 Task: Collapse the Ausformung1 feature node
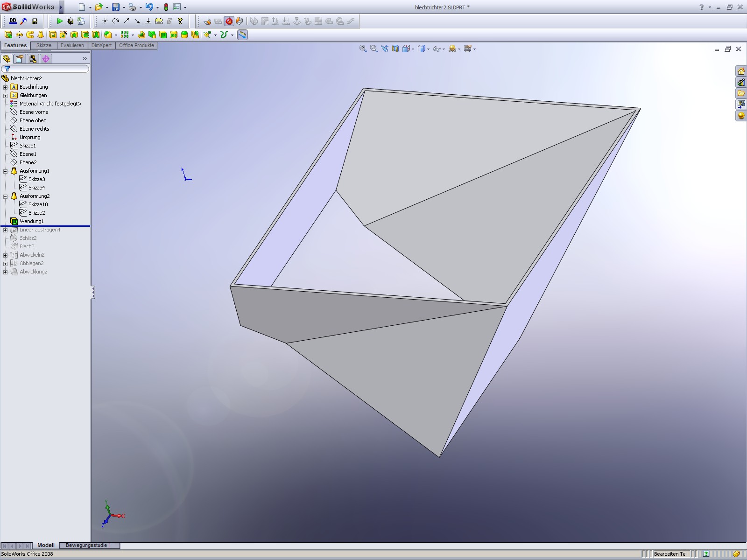(x=5, y=171)
